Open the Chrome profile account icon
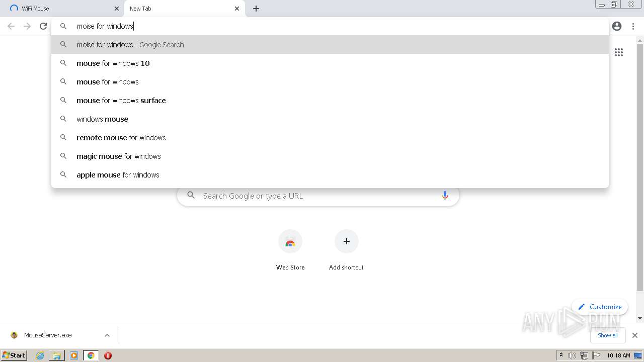The width and height of the screenshot is (644, 362). (x=617, y=26)
